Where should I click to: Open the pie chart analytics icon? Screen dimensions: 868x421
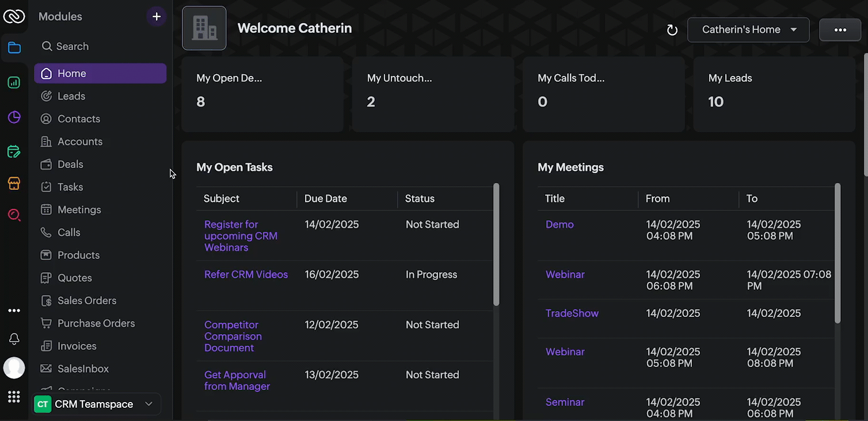tap(14, 117)
